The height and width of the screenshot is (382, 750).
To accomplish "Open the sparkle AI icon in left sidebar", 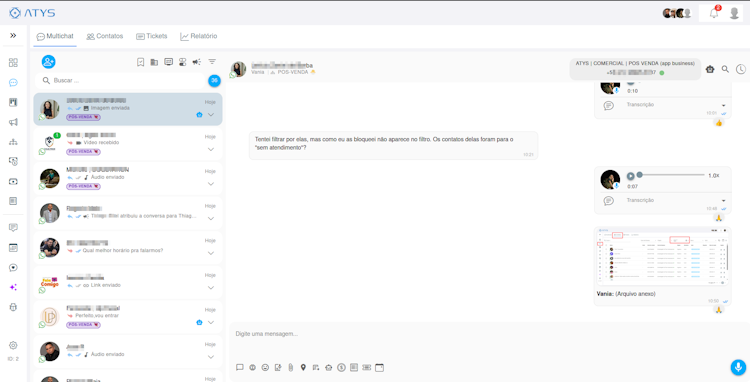I will (13, 287).
